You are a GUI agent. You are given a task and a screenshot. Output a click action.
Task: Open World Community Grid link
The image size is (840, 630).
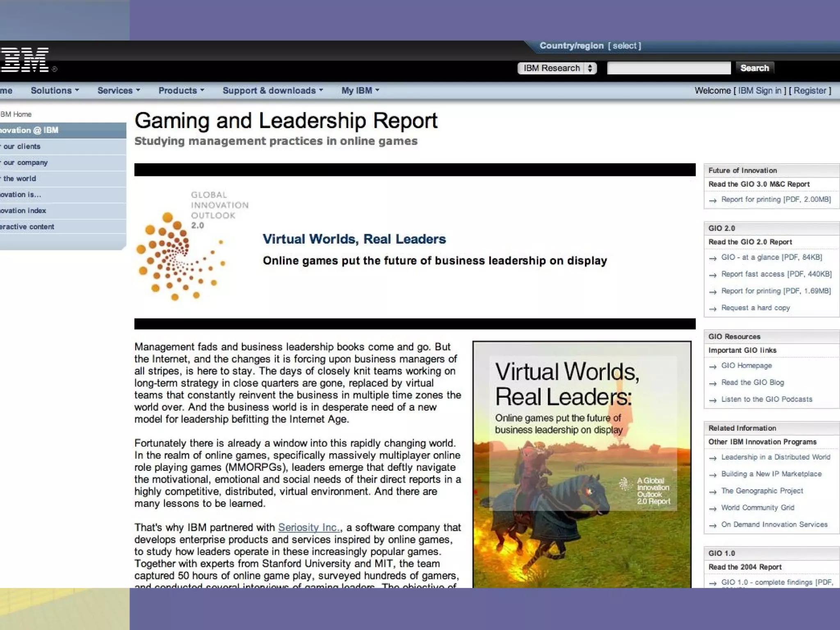[758, 507]
